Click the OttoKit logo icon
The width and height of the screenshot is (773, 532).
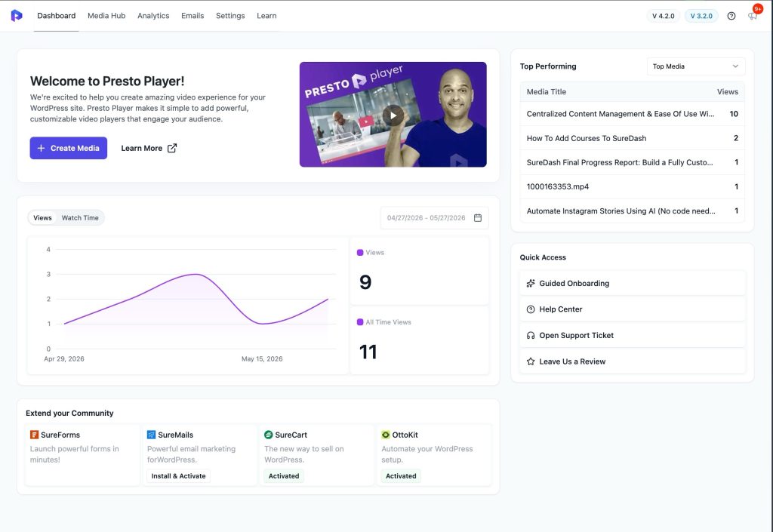(x=386, y=435)
